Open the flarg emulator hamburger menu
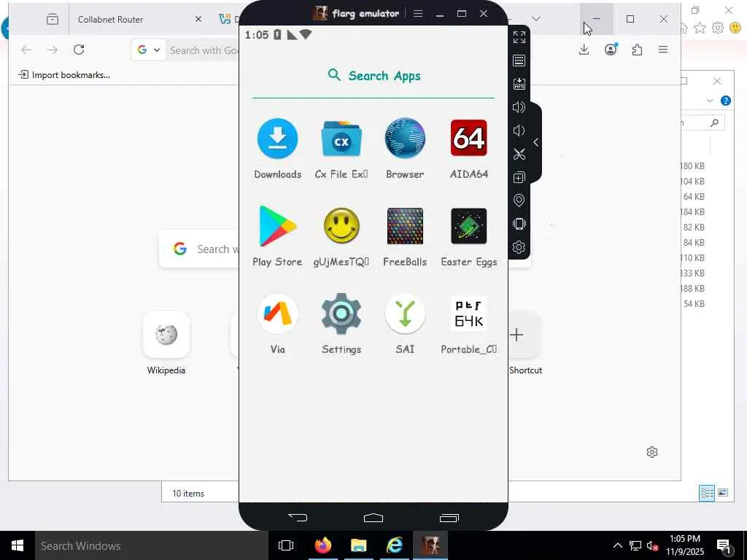747x560 pixels. click(x=418, y=13)
